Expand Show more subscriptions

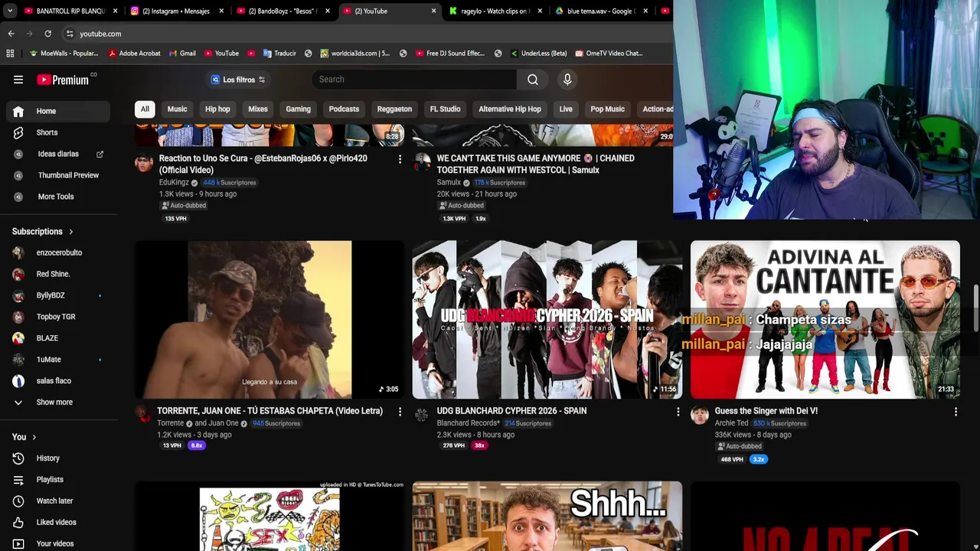coord(58,403)
